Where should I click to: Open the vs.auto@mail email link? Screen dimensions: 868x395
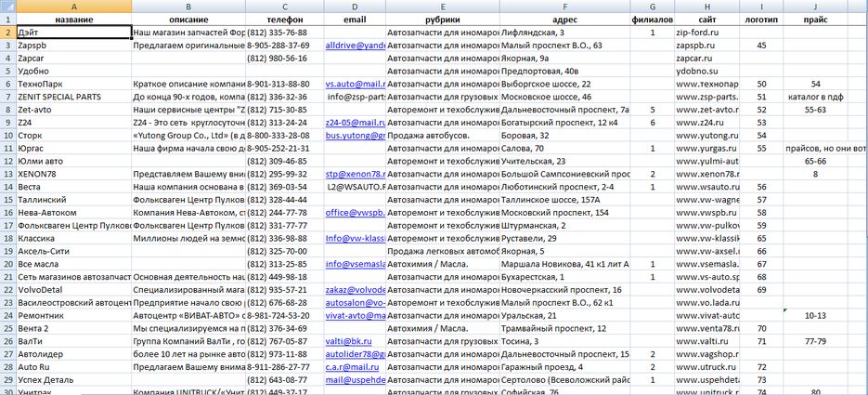355,84
